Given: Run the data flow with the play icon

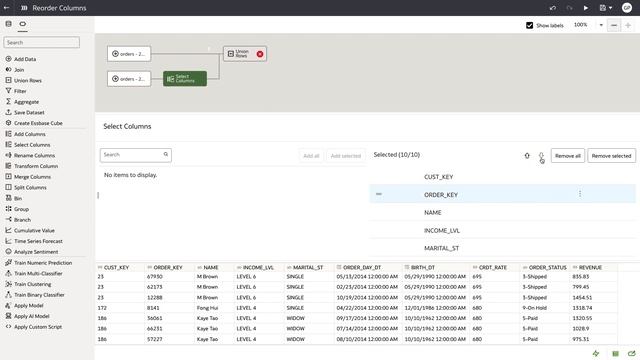Looking at the screenshot, I should (x=586, y=8).
